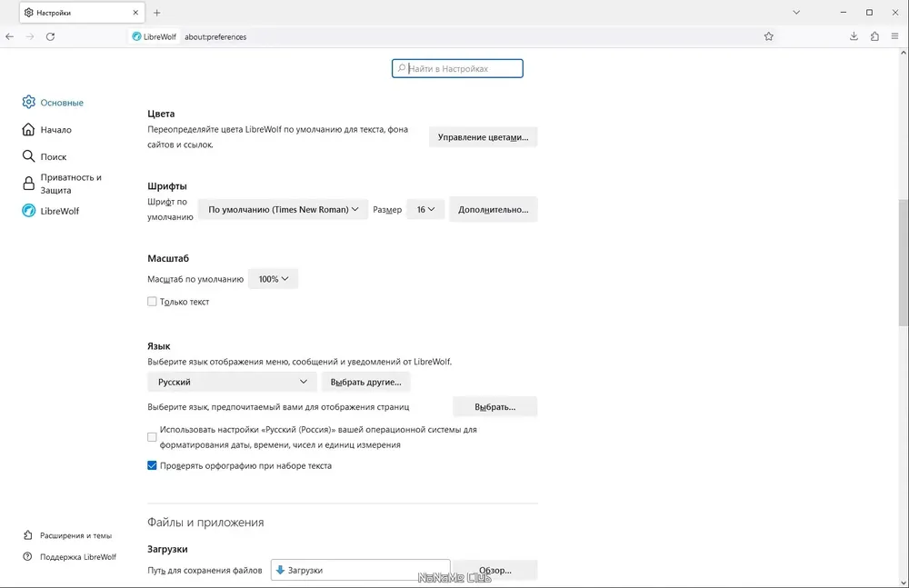The image size is (909, 588).
Task: Click the gear icon on the Настройки tab
Action: coord(29,12)
